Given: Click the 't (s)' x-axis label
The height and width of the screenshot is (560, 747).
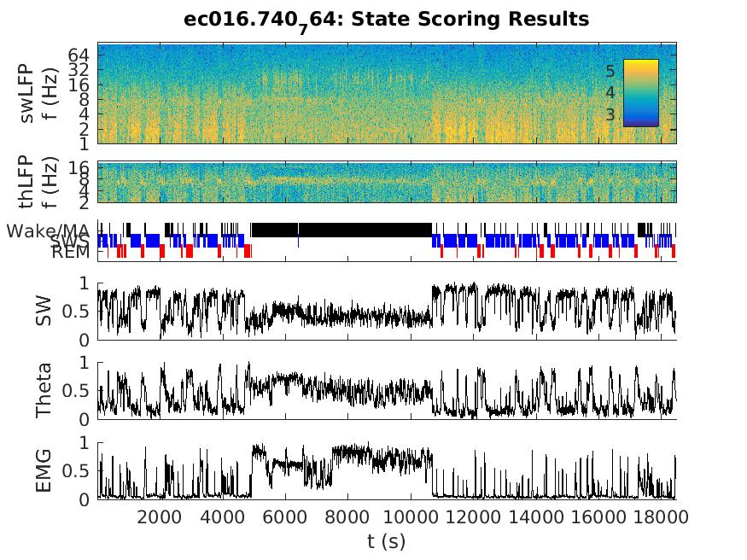Looking at the screenshot, I should 387,542.
